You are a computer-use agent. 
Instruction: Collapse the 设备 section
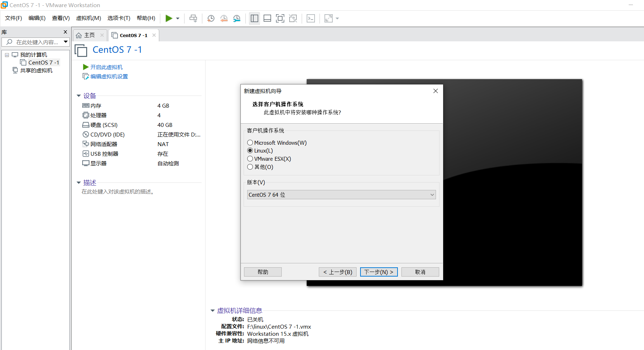pos(79,96)
